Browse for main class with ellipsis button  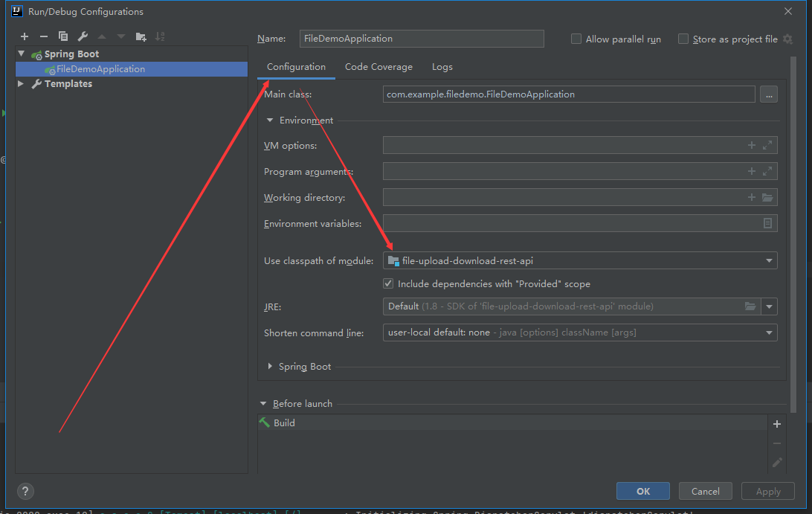pos(769,94)
